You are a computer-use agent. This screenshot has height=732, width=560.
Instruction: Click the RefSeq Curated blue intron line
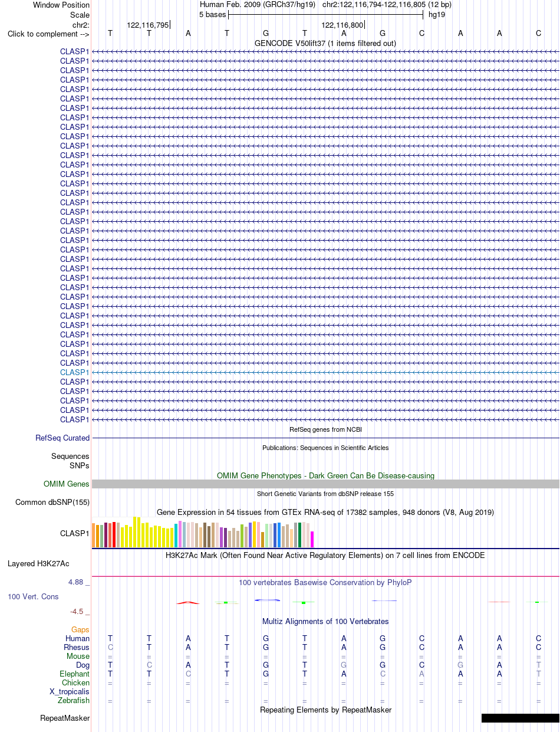[x=325, y=438]
